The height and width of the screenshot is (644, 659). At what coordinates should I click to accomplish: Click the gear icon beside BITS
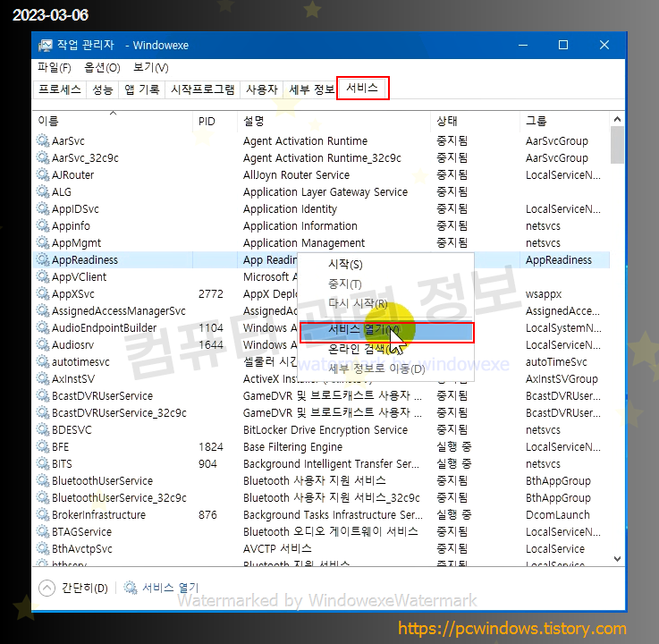(x=42, y=463)
